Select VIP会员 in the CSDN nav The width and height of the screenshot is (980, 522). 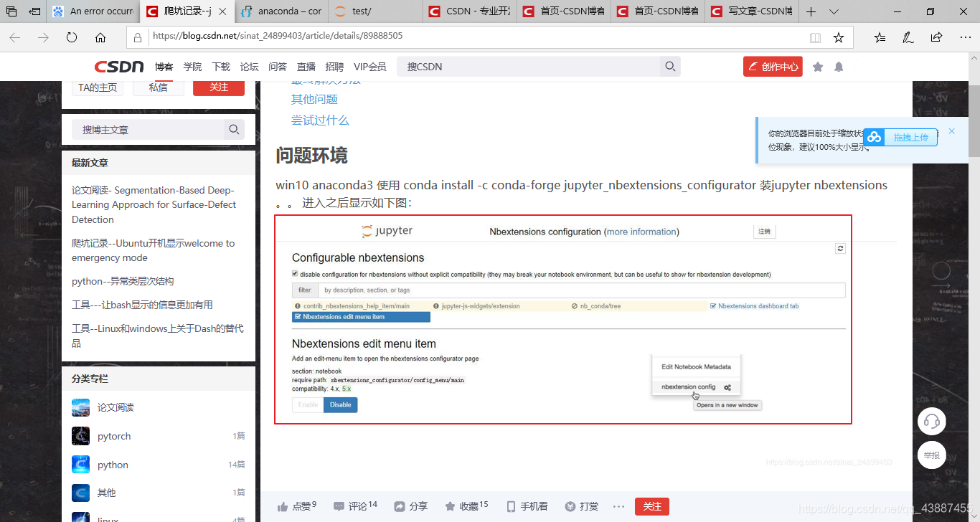point(370,67)
